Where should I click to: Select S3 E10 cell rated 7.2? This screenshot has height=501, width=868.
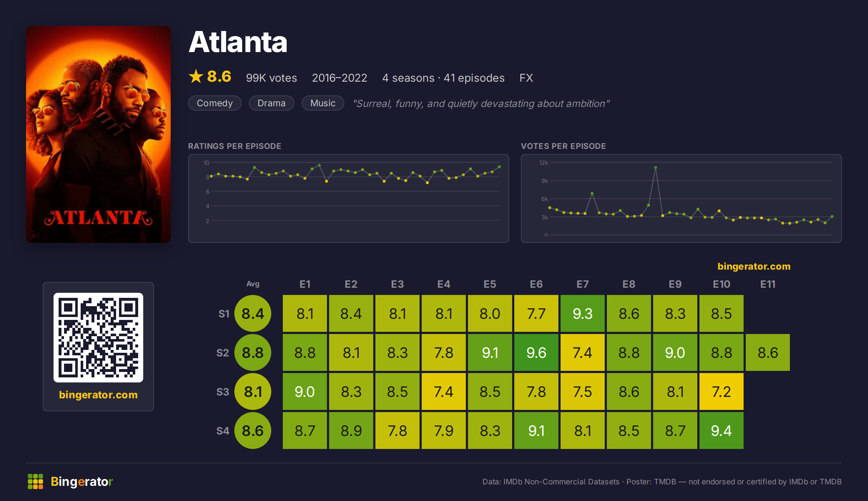click(x=722, y=391)
